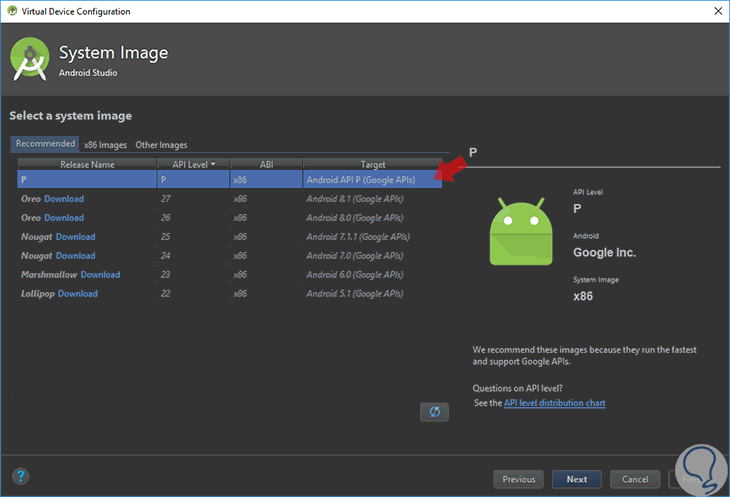730x497 pixels.
Task: Open the help question mark icon
Action: [20, 476]
